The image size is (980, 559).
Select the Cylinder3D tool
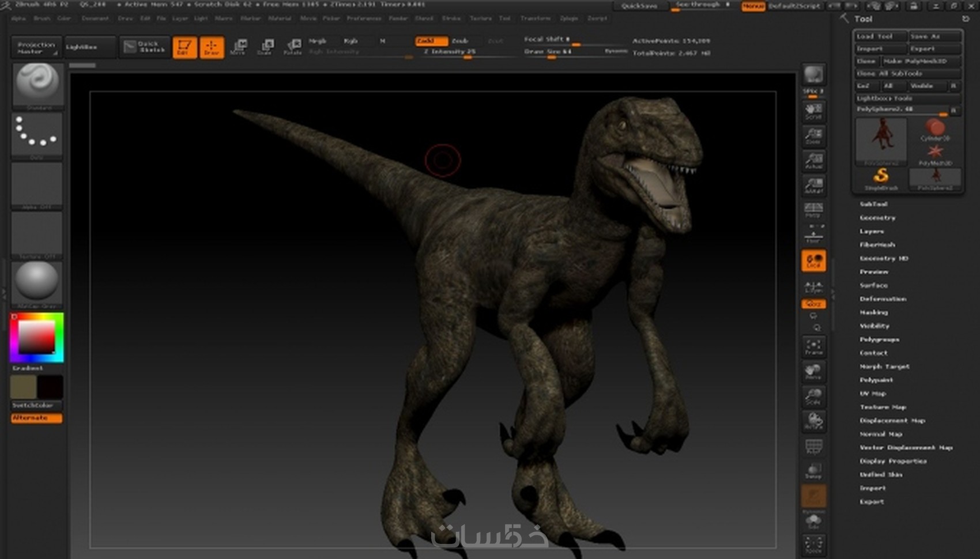coord(934,130)
